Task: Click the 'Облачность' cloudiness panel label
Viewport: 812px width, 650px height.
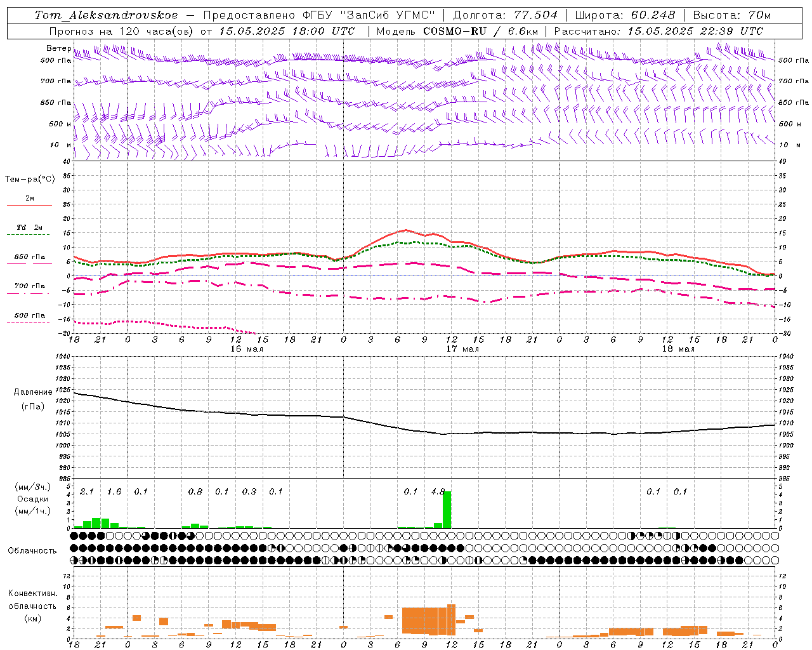Action: [32, 550]
